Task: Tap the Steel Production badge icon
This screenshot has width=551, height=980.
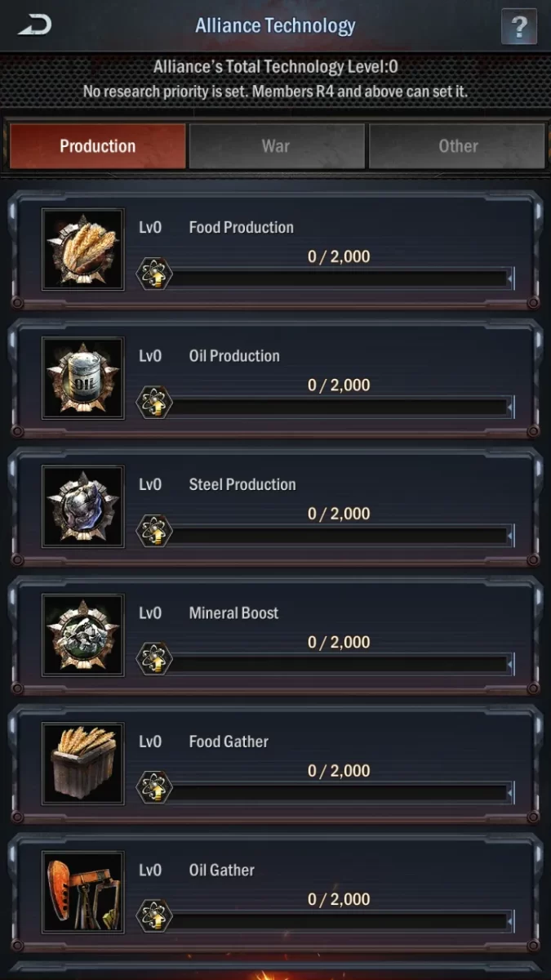Action: coord(82,506)
